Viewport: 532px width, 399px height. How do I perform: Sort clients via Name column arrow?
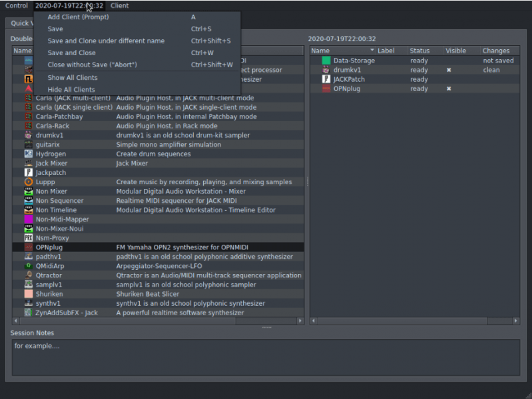(x=372, y=50)
